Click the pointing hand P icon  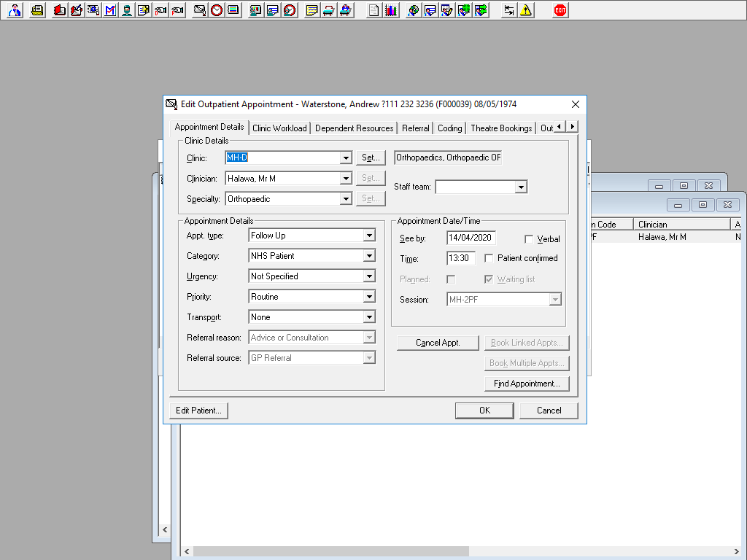178,10
